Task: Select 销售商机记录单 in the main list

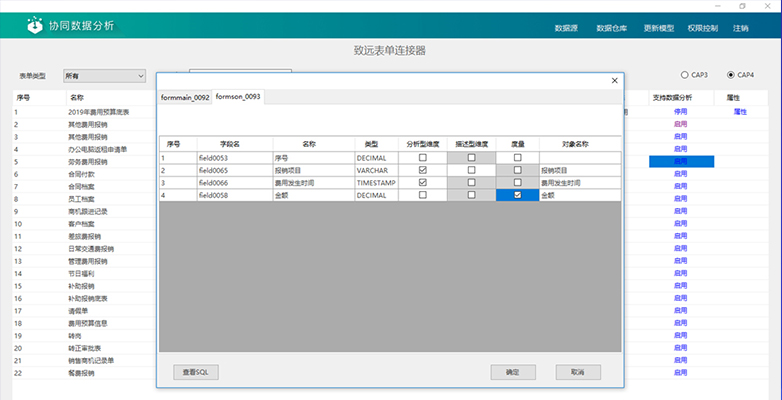Action: (91, 360)
